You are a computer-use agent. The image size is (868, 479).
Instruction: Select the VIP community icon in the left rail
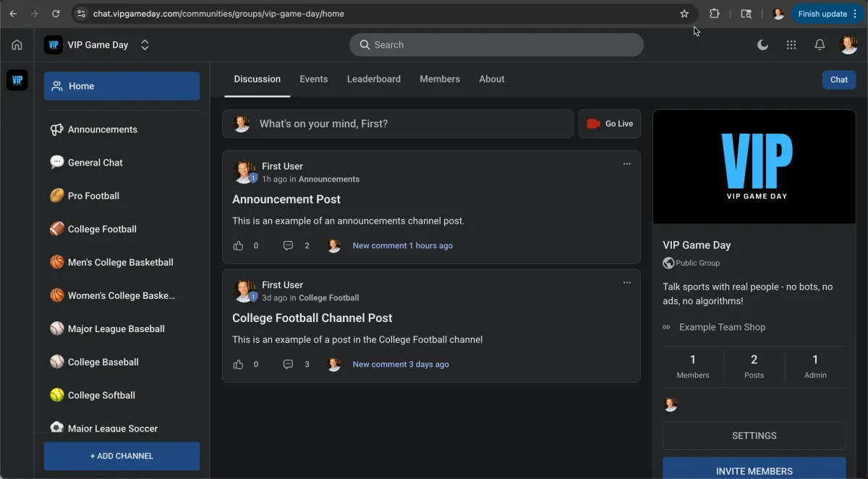tap(17, 80)
